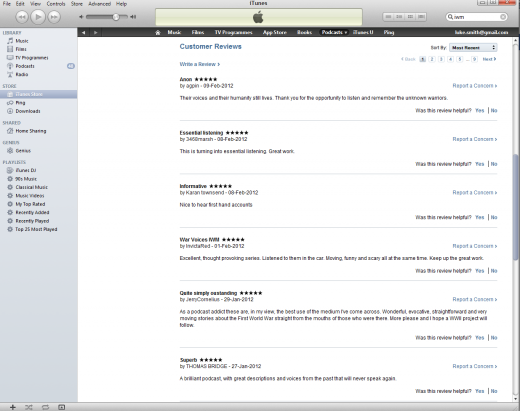Image resolution: width=520 pixels, height=411 pixels.
Task: Toggle shuffle at the bottom bar
Action: point(29,407)
